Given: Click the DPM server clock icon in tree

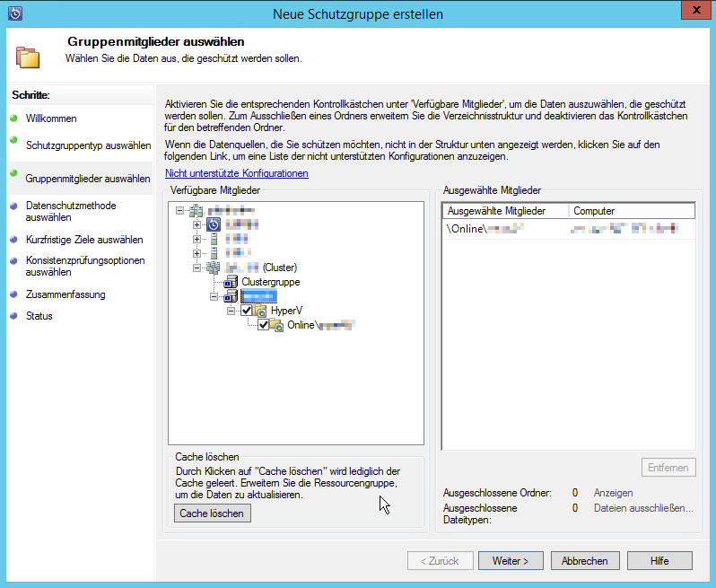Looking at the screenshot, I should coord(214,225).
